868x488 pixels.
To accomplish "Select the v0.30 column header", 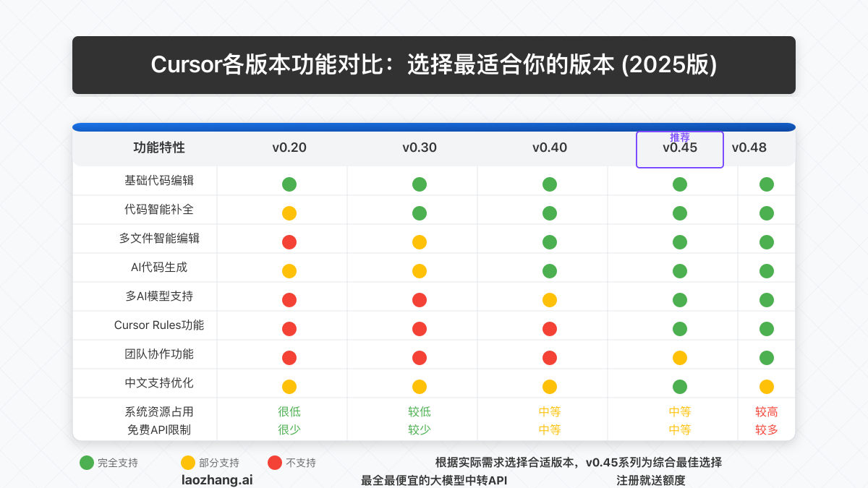I will click(x=420, y=147).
